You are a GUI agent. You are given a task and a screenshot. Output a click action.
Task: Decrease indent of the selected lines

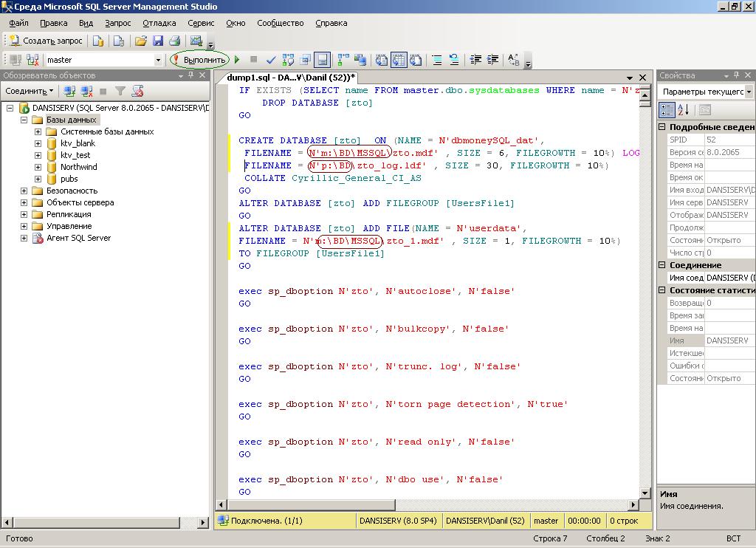(x=475, y=60)
